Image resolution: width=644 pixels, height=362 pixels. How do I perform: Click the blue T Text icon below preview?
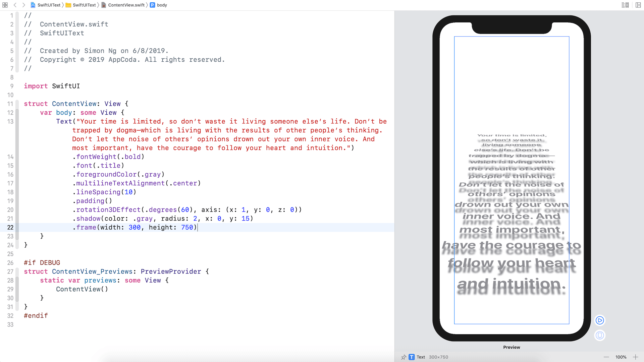[412, 357]
